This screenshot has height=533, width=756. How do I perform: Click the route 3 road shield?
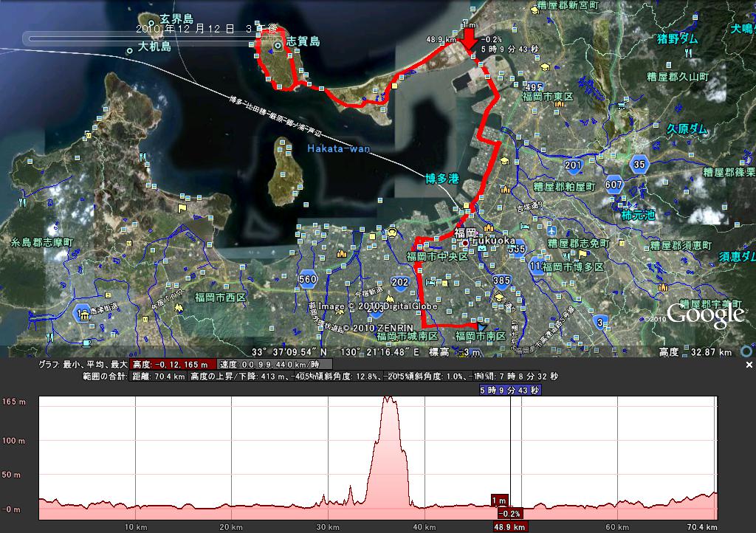(600, 323)
